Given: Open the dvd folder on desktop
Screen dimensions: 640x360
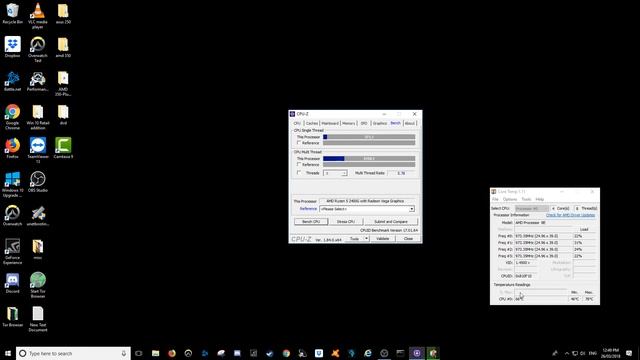Looking at the screenshot, I should point(63,114).
